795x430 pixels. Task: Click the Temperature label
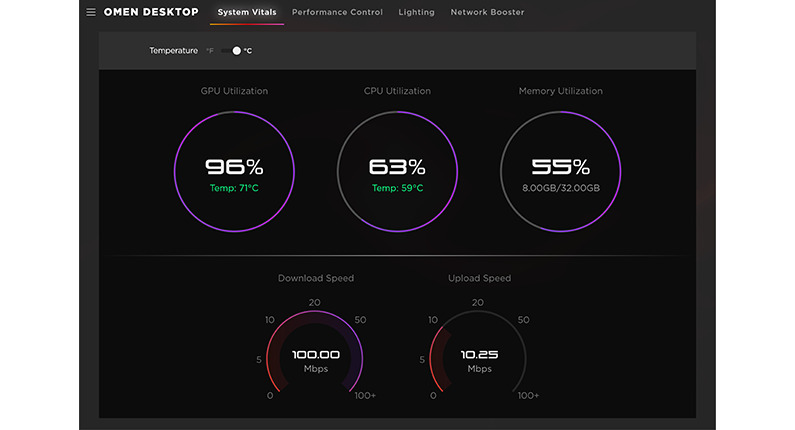pyautogui.click(x=173, y=51)
